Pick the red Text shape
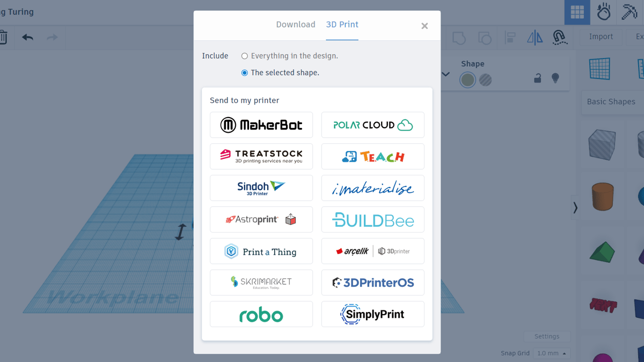644x362 pixels. (x=603, y=306)
